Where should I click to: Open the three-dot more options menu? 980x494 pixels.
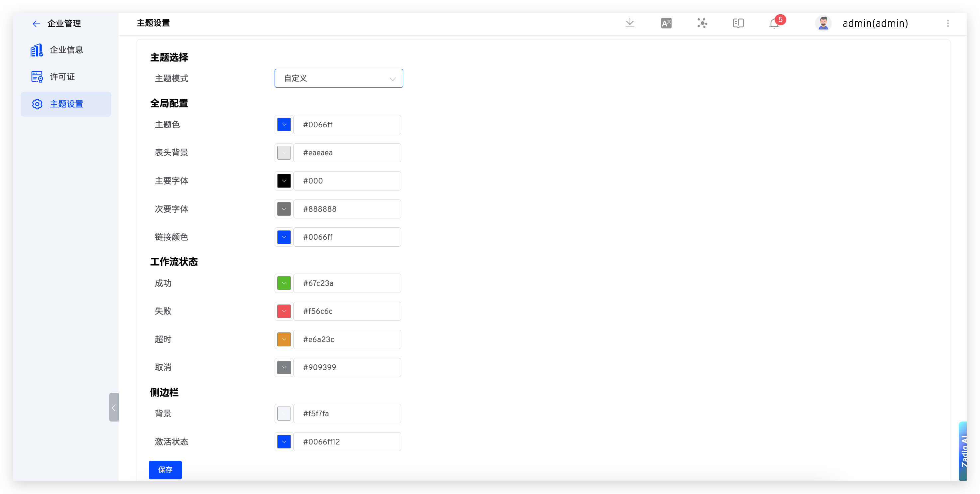tap(948, 23)
